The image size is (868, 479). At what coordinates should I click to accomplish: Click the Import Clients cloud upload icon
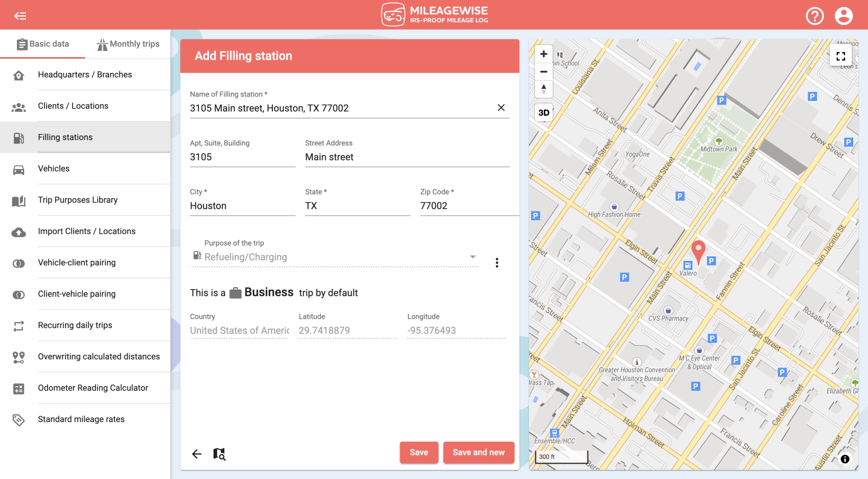(19, 231)
